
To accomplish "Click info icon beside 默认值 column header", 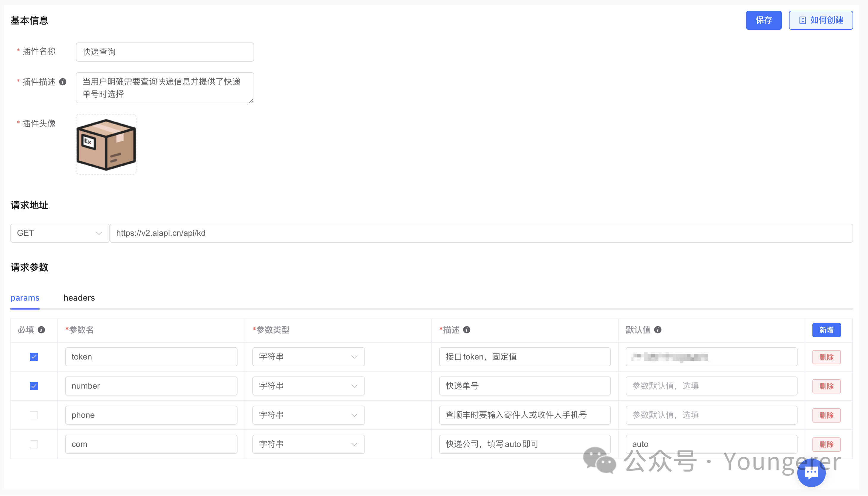I will click(658, 330).
